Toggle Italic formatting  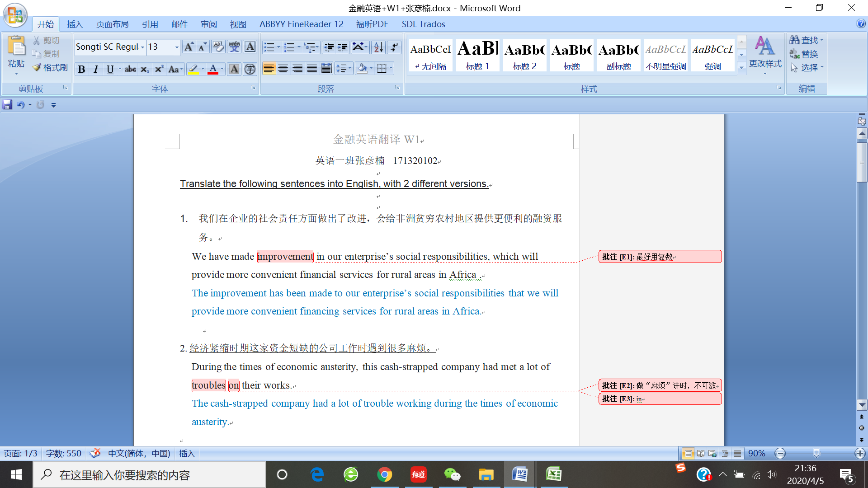(x=95, y=69)
